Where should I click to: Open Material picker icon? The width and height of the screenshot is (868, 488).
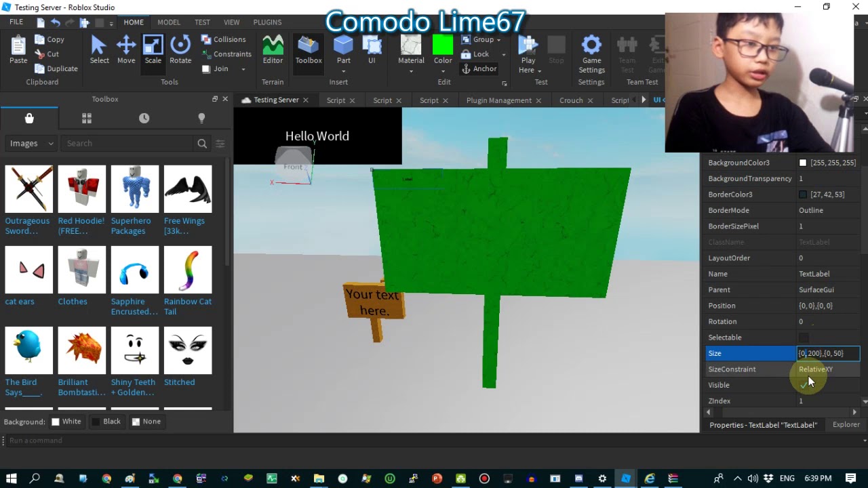click(x=411, y=45)
